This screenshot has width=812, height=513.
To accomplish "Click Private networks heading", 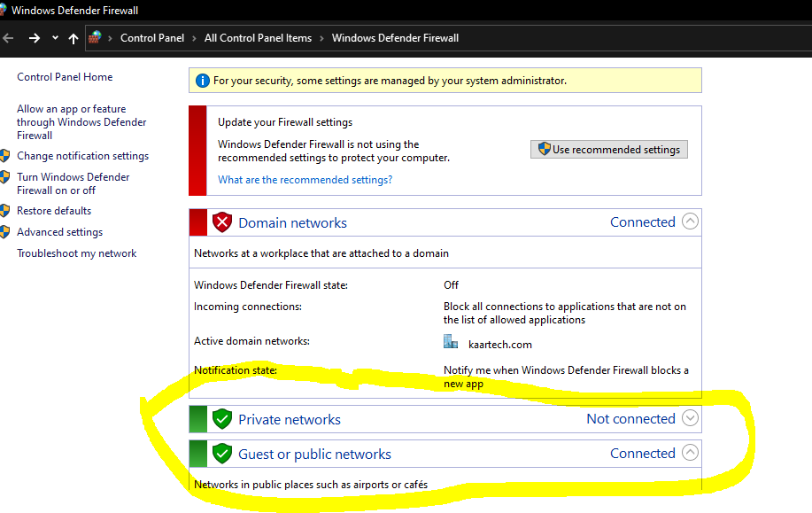I will [290, 419].
